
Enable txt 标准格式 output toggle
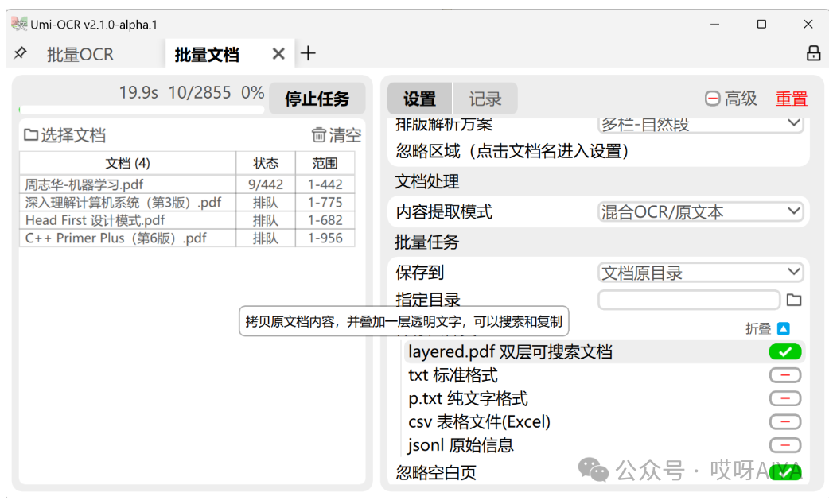click(x=784, y=375)
